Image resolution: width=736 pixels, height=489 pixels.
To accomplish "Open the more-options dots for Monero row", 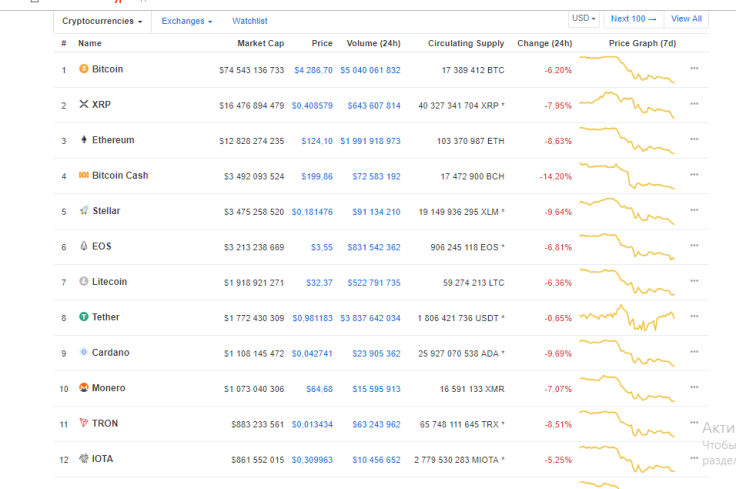I will [x=694, y=387].
